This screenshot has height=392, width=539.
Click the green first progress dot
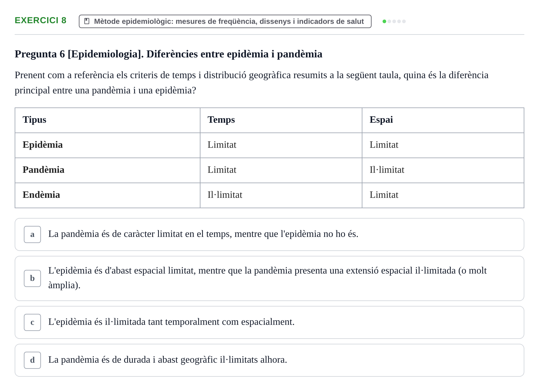click(384, 21)
